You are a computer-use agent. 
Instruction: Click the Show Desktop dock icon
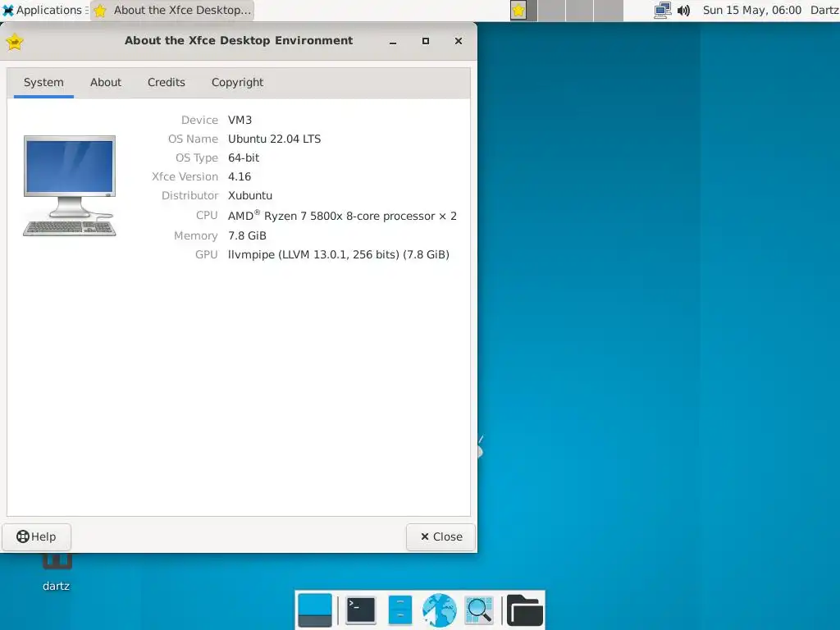(x=315, y=610)
